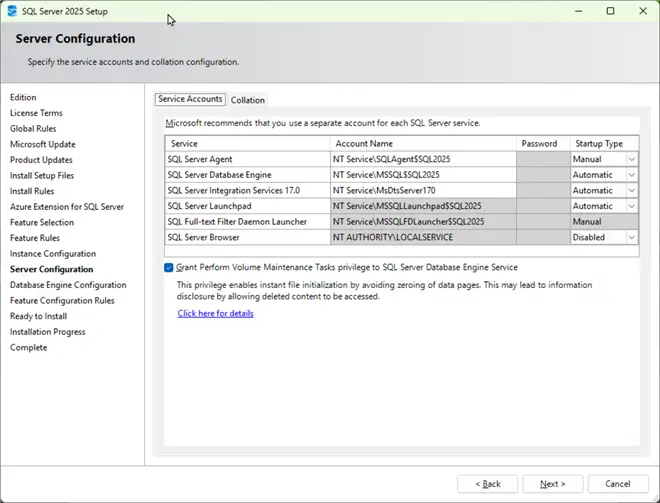Click the Next button

pos(553,484)
